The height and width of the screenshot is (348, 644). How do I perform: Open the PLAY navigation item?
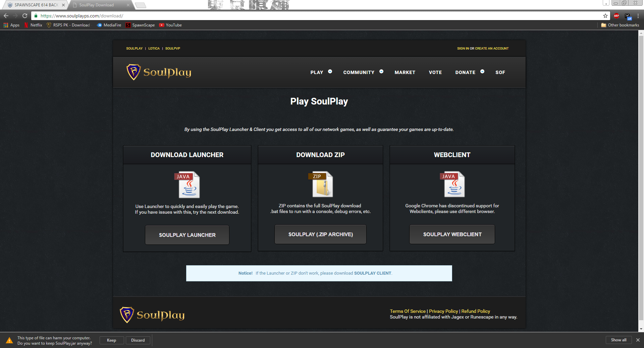point(317,72)
